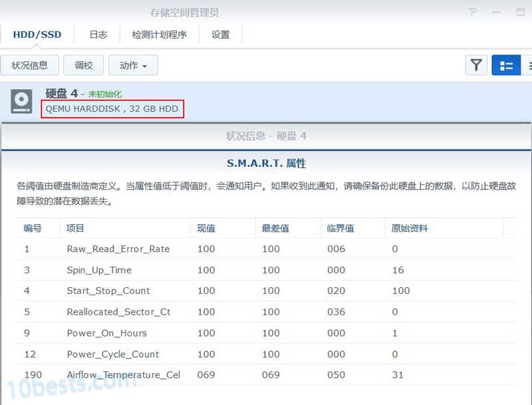Sort the table by the 临界值 column
This screenshot has width=532, height=405.
(x=341, y=228)
